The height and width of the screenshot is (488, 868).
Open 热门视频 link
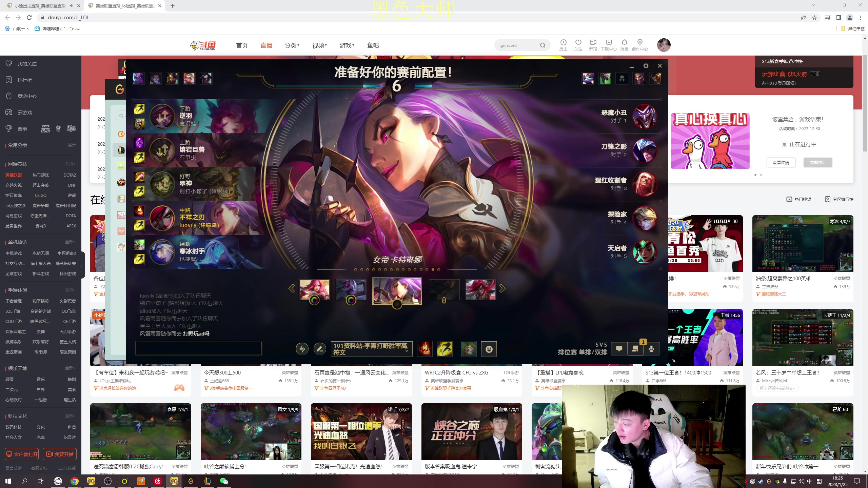[799, 199]
